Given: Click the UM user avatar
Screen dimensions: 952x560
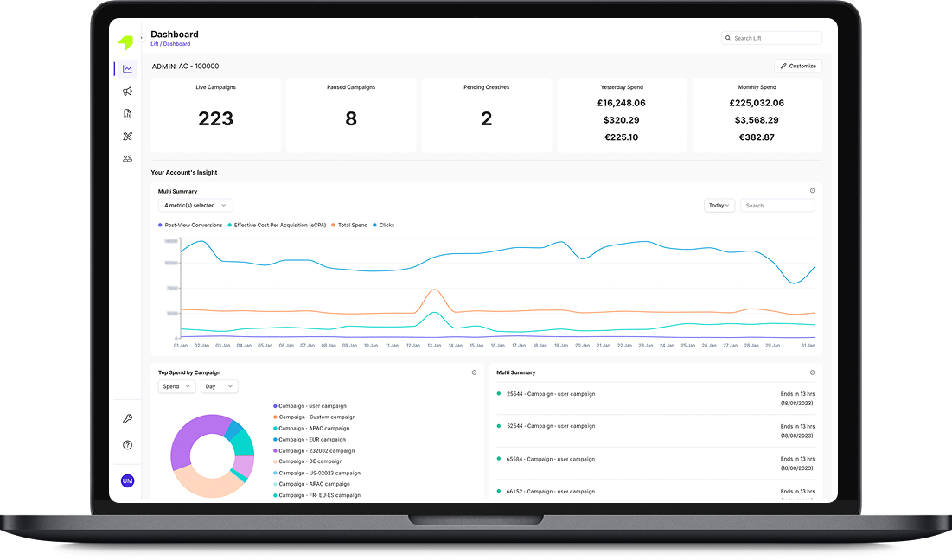Looking at the screenshot, I should click(127, 480).
